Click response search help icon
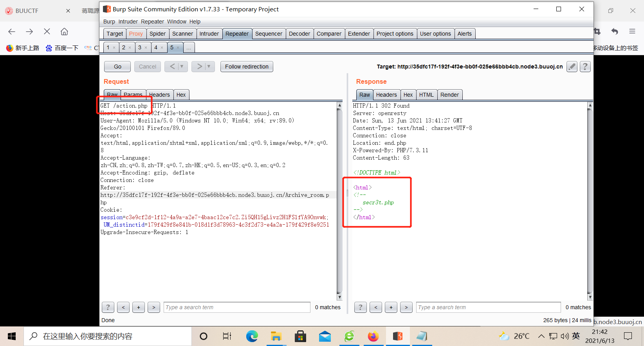 361,307
